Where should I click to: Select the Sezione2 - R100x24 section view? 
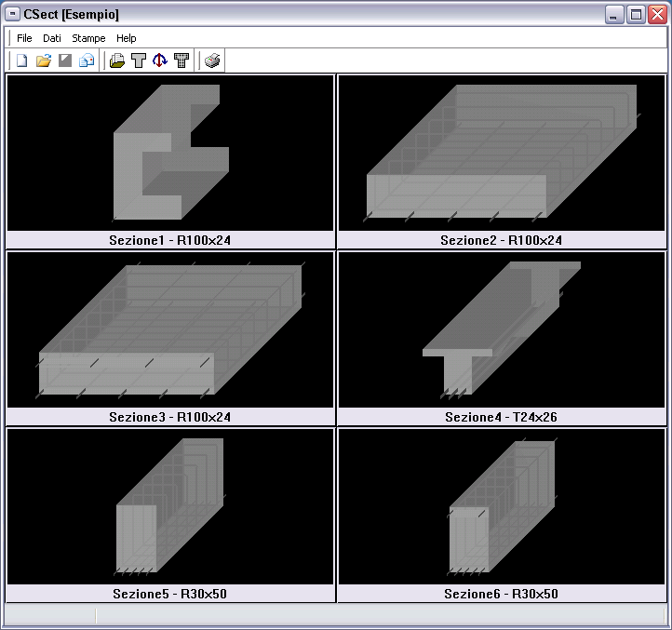click(501, 153)
